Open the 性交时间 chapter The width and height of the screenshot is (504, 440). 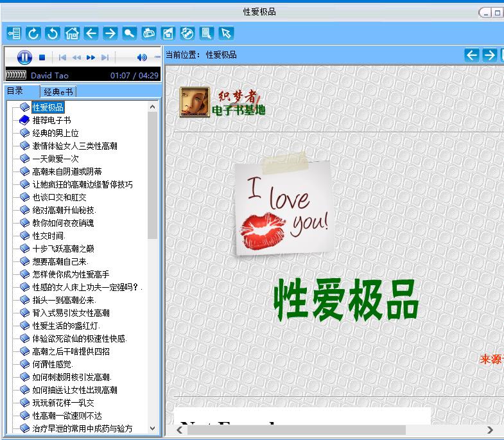(x=49, y=236)
